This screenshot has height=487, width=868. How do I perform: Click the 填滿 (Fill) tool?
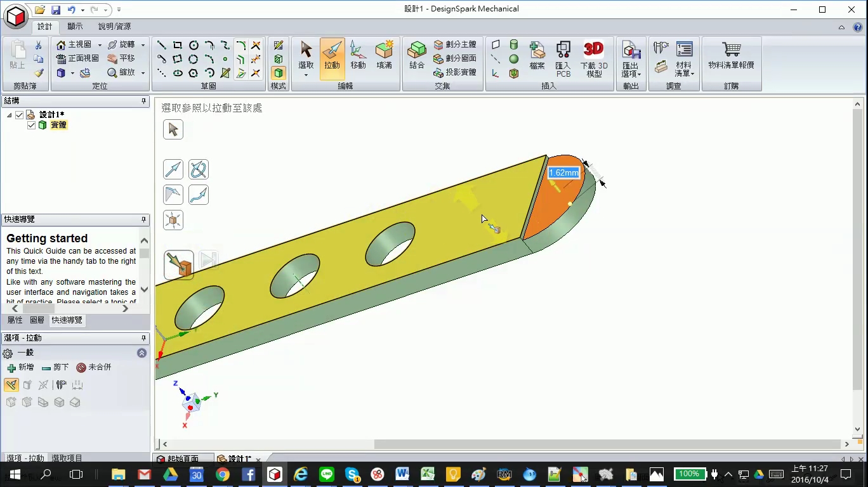pos(384,56)
